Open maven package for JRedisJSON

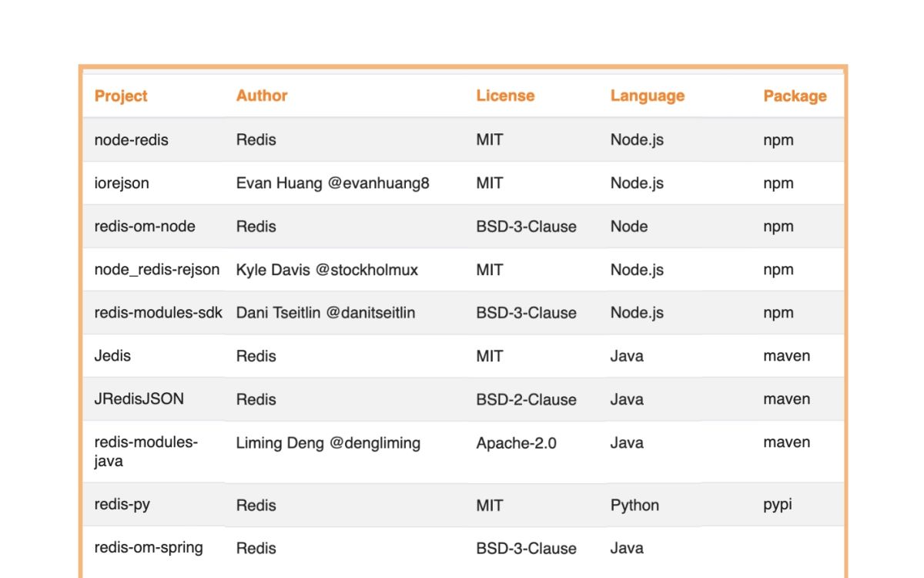point(787,399)
